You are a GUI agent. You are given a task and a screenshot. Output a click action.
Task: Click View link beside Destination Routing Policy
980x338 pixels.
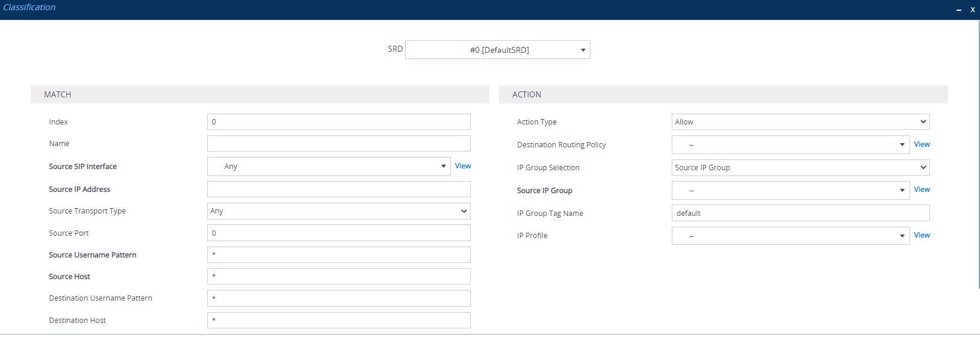[x=922, y=144]
